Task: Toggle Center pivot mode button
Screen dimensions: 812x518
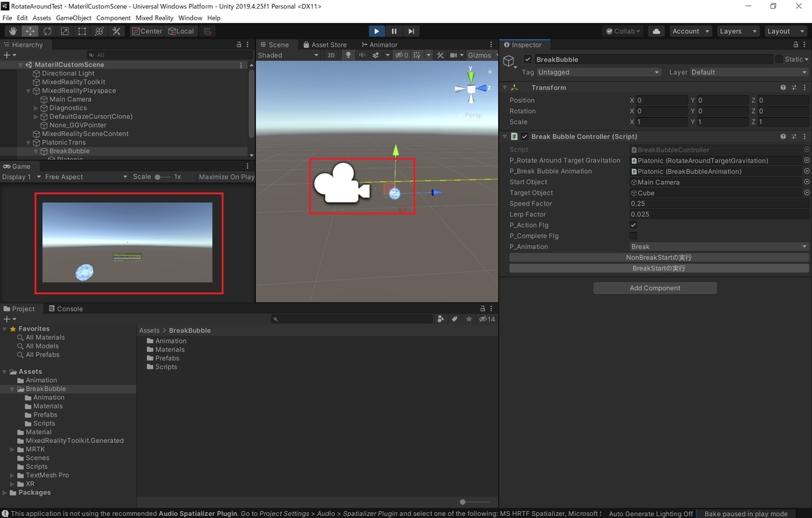Action: (148, 31)
